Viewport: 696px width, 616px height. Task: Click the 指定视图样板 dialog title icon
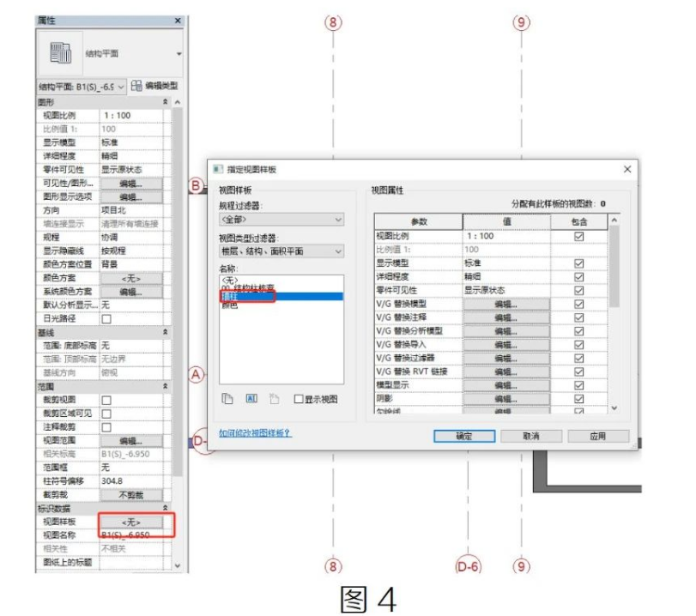click(x=218, y=169)
